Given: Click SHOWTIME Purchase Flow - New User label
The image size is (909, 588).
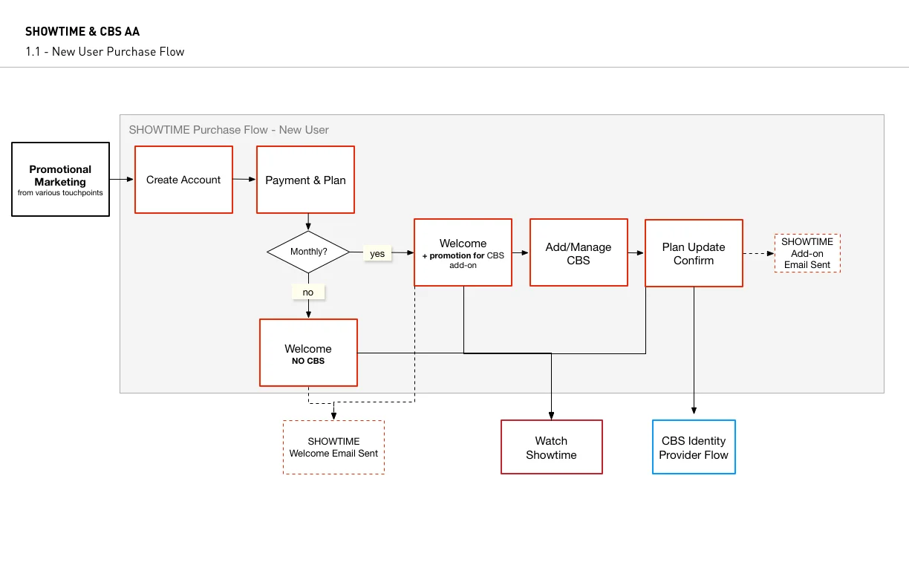Looking at the screenshot, I should pyautogui.click(x=229, y=130).
